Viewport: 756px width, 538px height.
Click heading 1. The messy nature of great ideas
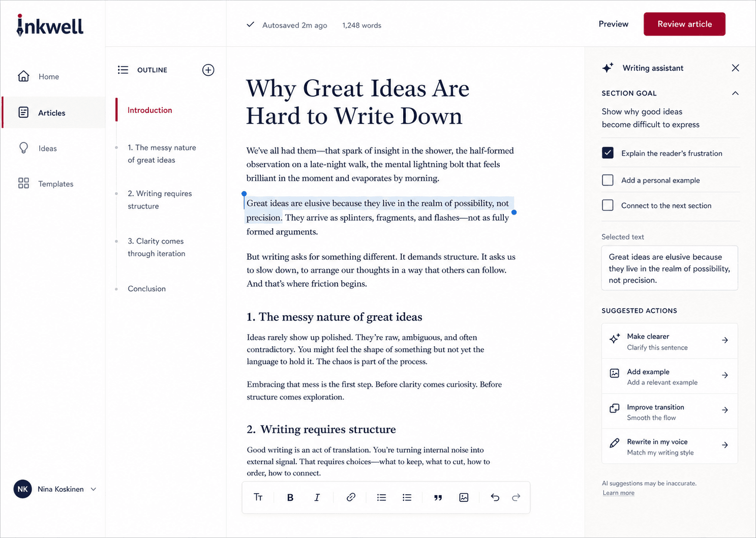coord(334,317)
